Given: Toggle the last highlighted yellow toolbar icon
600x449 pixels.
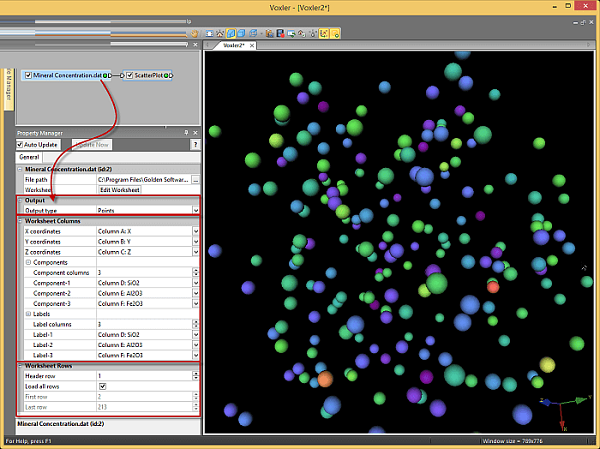Looking at the screenshot, I should tap(335, 34).
